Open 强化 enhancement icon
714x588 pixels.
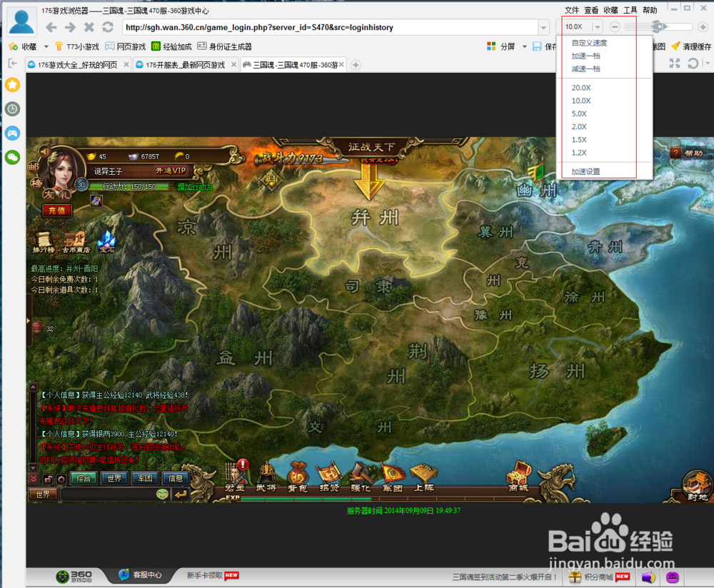[361, 476]
